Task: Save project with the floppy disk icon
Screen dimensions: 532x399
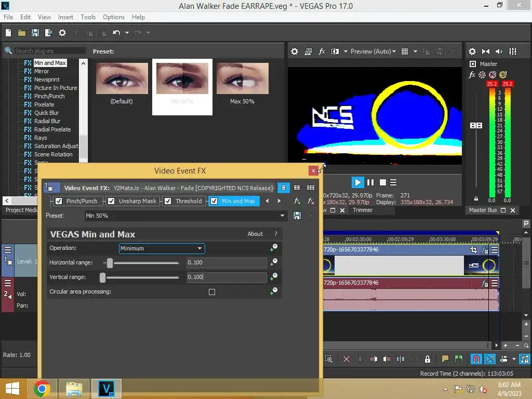Action: click(35, 33)
